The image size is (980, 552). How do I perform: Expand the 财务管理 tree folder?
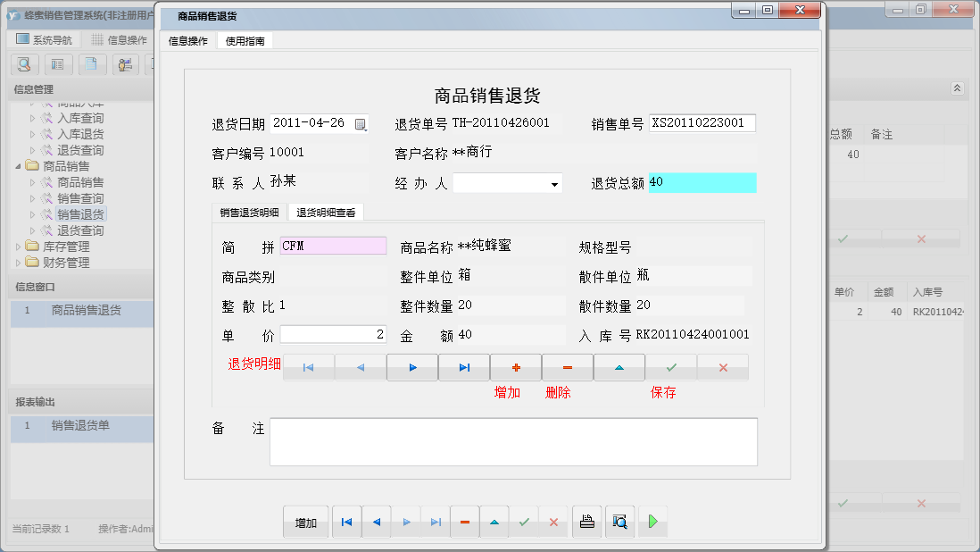(x=18, y=263)
